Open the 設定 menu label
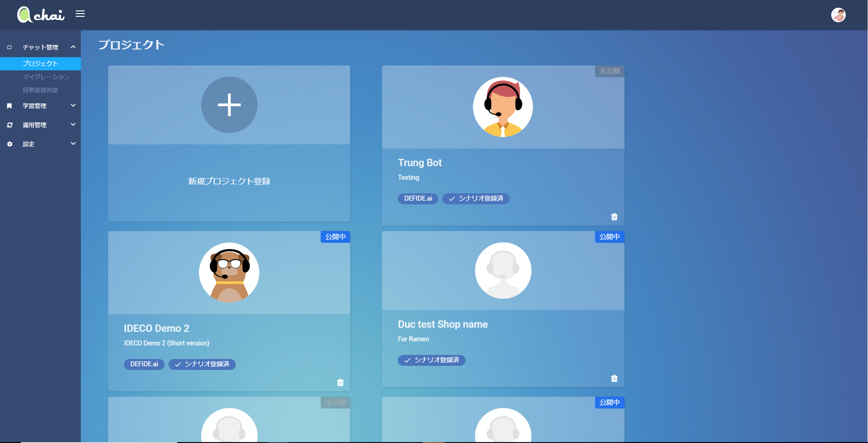868x443 pixels. click(x=29, y=144)
